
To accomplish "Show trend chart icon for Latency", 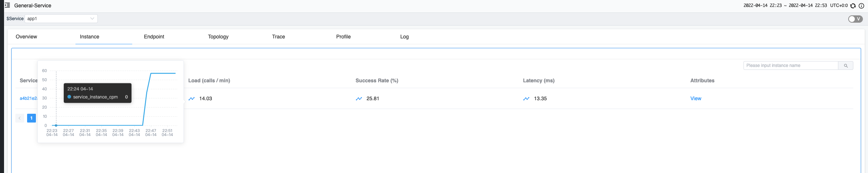I will coord(526,98).
